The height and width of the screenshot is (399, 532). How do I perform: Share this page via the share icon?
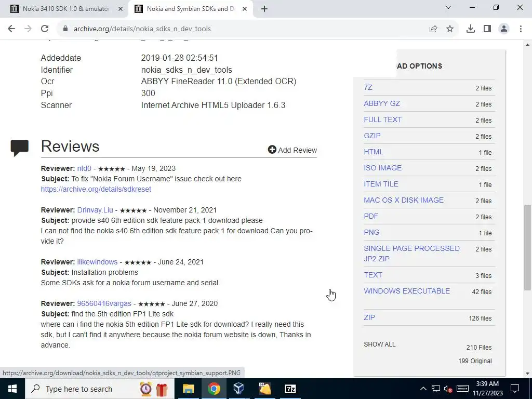tap(433, 29)
